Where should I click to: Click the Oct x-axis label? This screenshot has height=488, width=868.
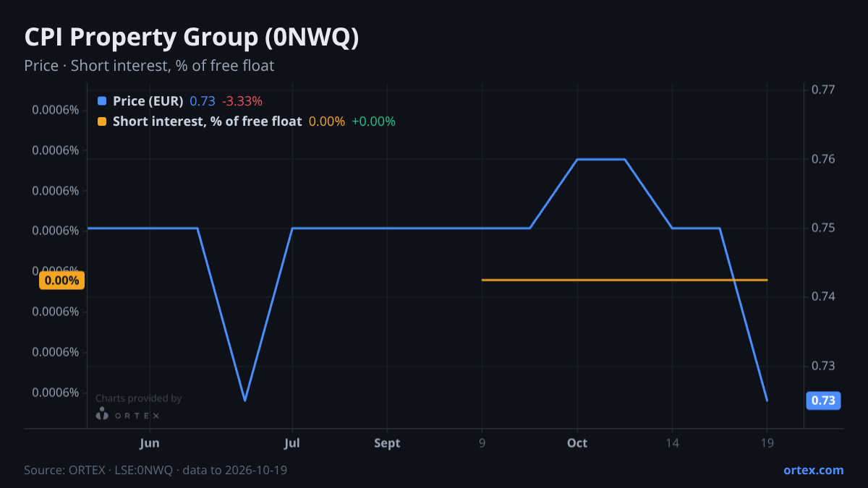click(x=577, y=443)
